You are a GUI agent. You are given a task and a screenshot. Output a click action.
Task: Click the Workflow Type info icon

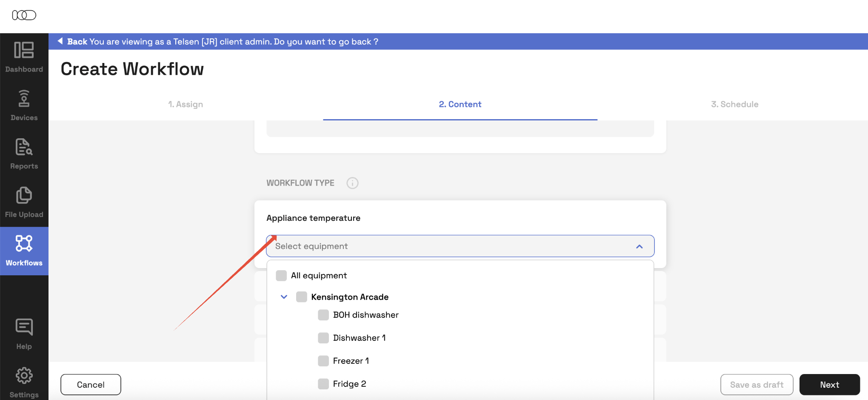352,183
